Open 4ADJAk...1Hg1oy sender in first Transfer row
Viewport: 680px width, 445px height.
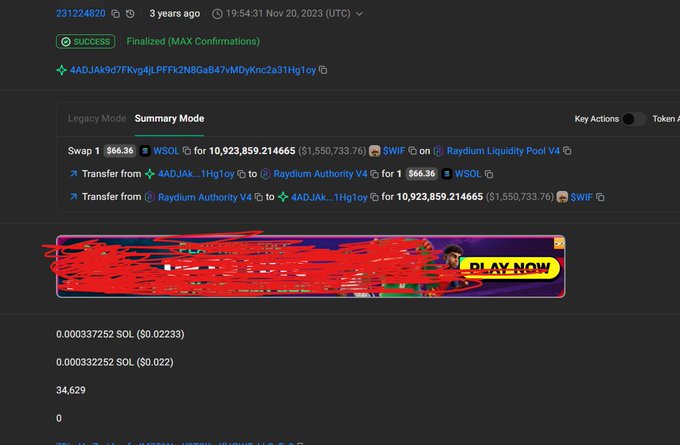click(196, 174)
